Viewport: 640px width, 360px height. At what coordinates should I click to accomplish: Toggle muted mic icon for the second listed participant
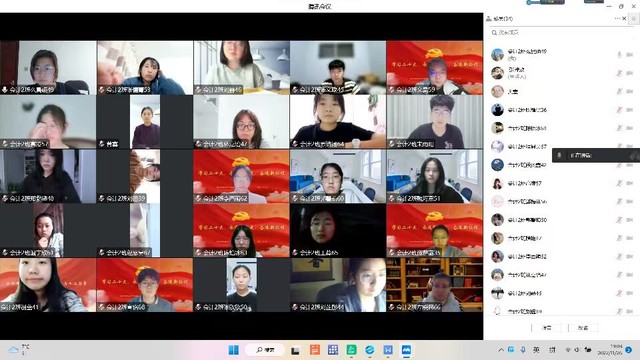[x=619, y=73]
